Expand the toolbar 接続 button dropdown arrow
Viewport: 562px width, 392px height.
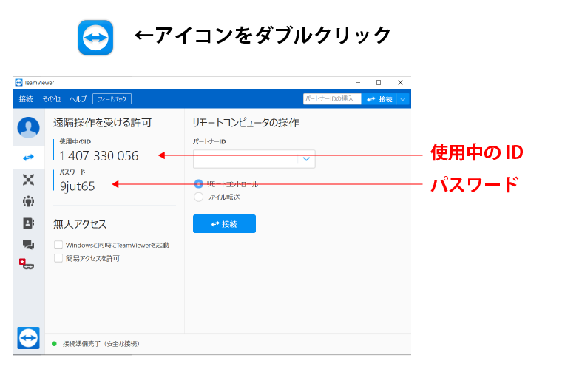click(x=403, y=99)
